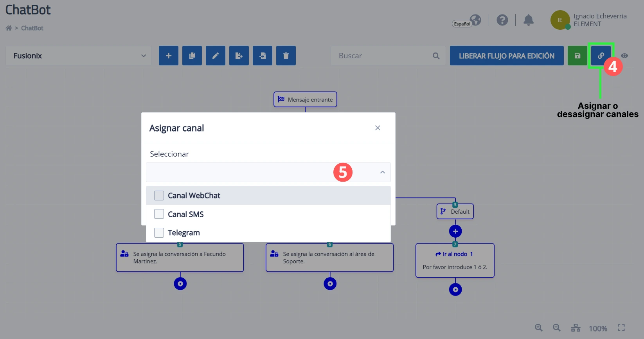Toggle flow preview with the eye icon

(x=624, y=56)
